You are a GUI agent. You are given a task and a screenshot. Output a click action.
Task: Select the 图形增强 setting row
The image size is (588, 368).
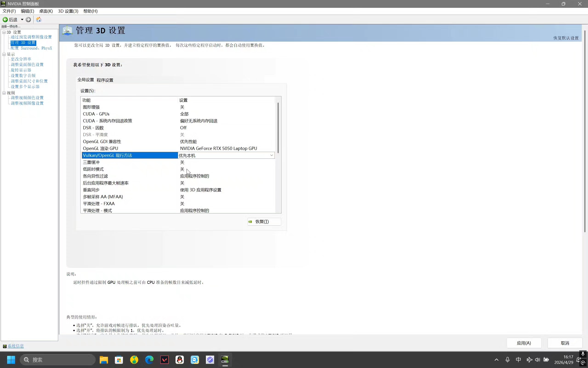[178, 107]
